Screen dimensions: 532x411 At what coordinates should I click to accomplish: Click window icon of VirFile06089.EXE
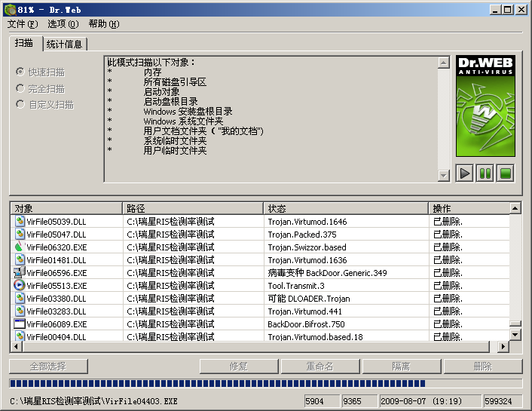(x=20, y=324)
